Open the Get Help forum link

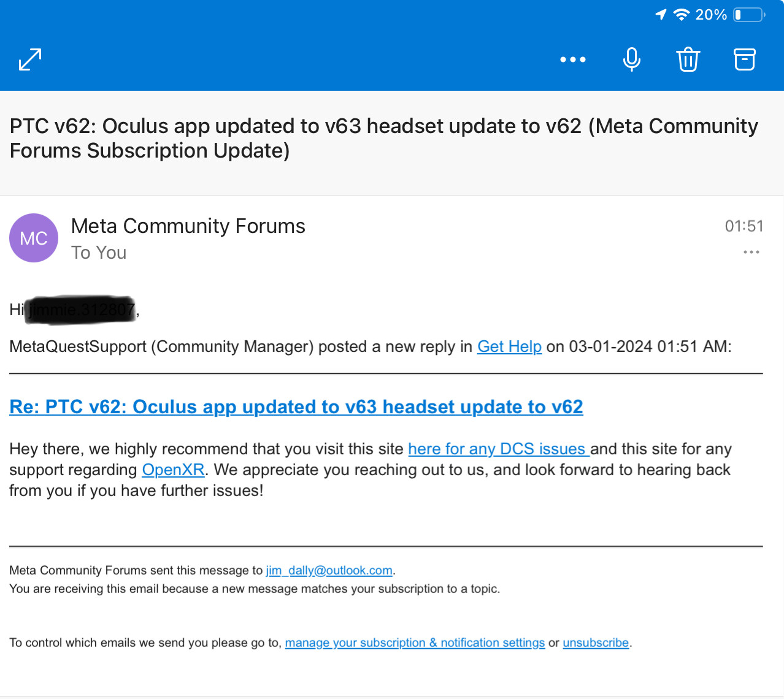[x=509, y=346]
